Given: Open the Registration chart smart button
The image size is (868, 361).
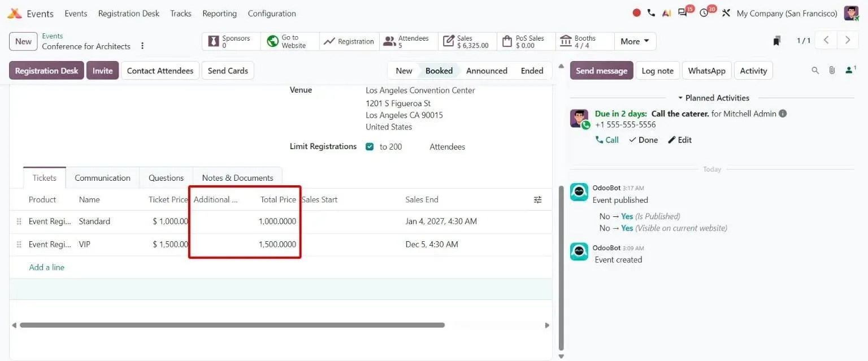Looking at the screenshot, I should tap(349, 41).
